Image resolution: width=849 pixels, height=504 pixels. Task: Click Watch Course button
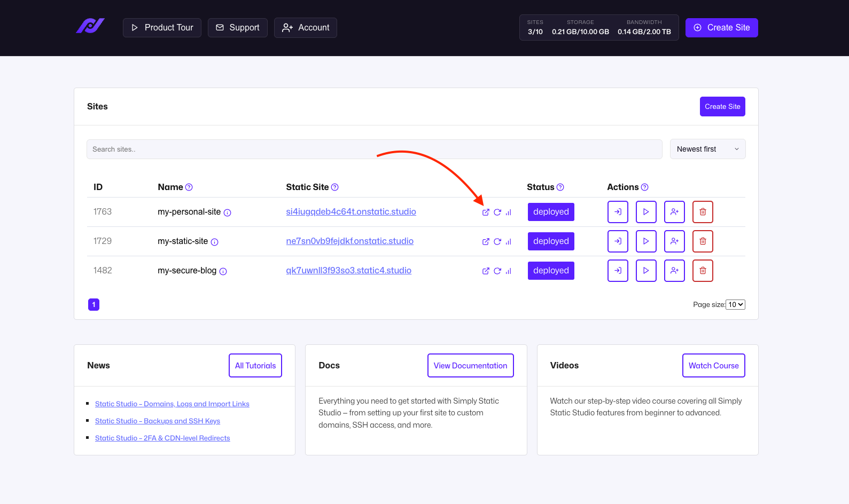point(713,365)
